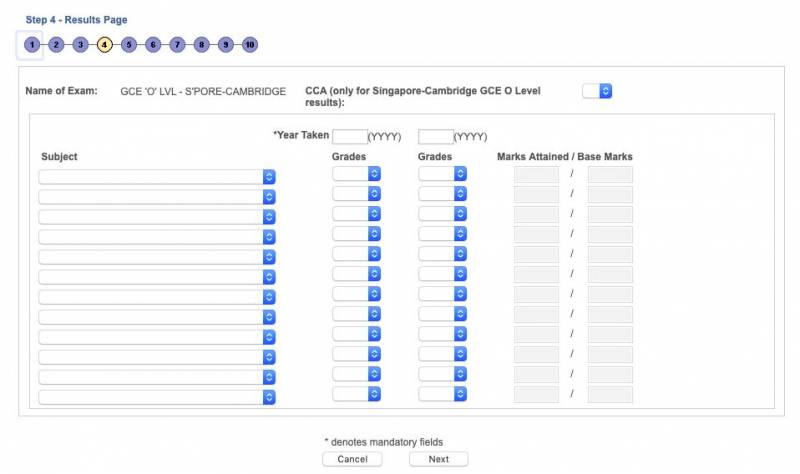Open step 6 in the stepper
The image size is (800, 474).
coord(153,45)
